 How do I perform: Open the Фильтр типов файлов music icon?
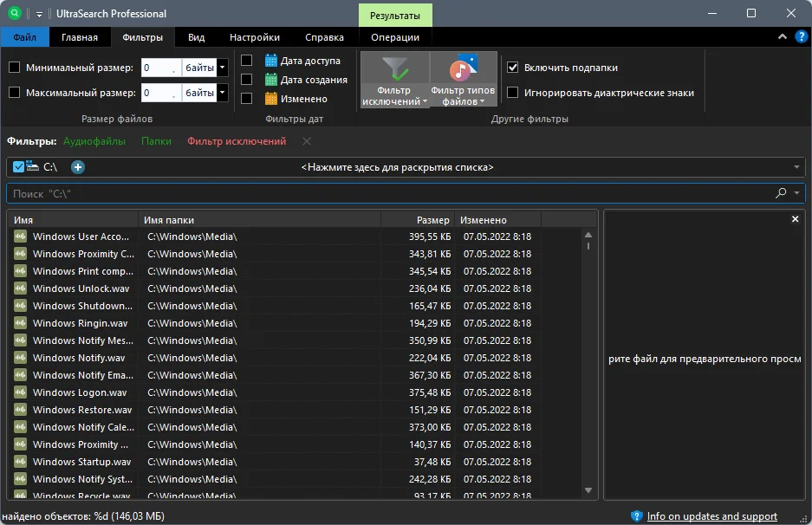(463, 79)
